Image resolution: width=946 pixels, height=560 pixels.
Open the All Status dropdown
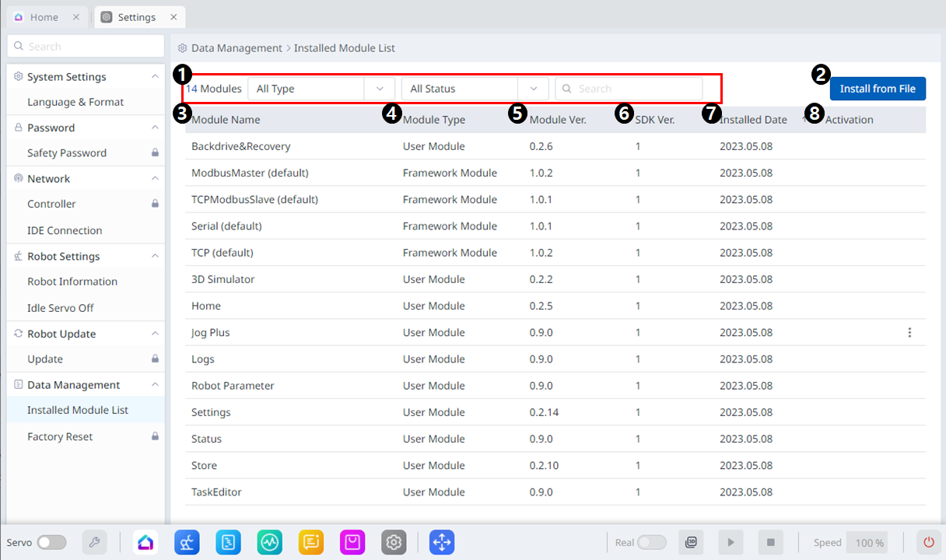click(x=475, y=89)
